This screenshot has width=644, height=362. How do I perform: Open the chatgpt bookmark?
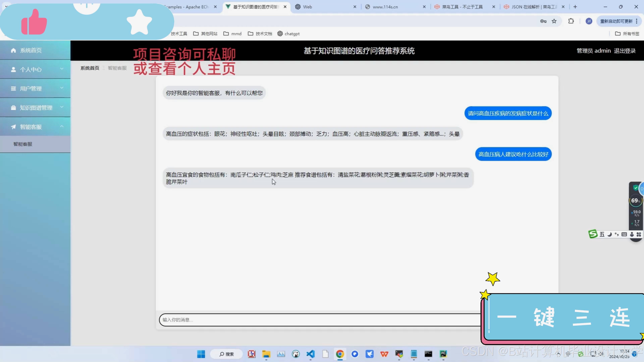[288, 34]
